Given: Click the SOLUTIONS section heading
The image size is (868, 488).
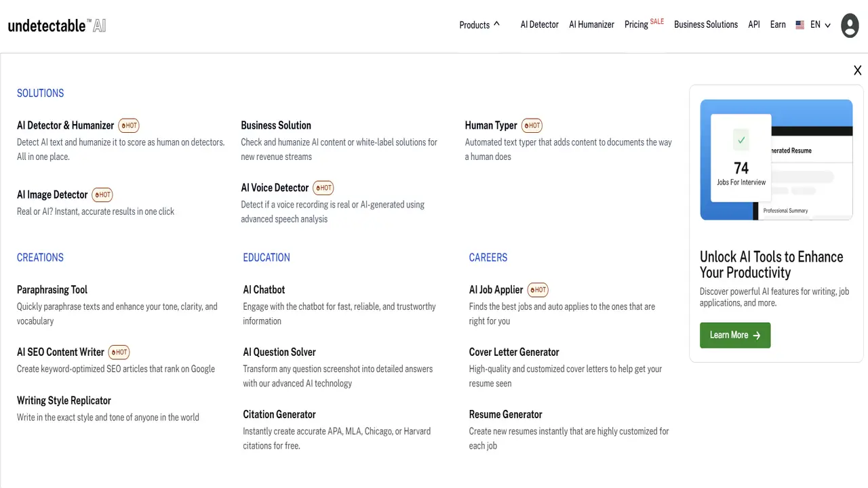Looking at the screenshot, I should (40, 94).
